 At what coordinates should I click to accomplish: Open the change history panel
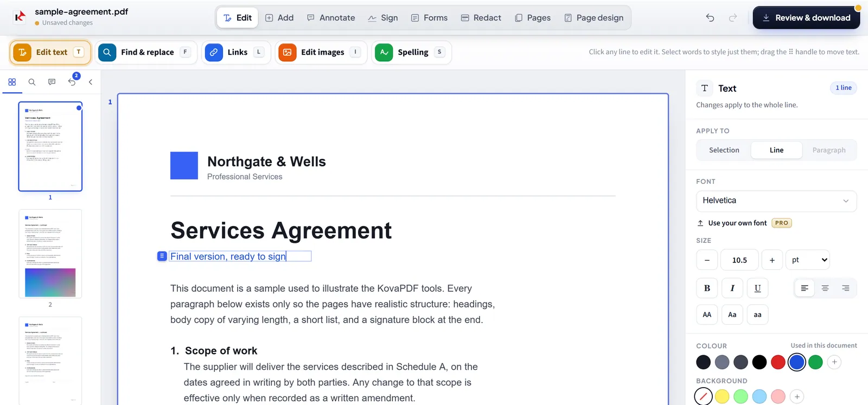pos(72,82)
